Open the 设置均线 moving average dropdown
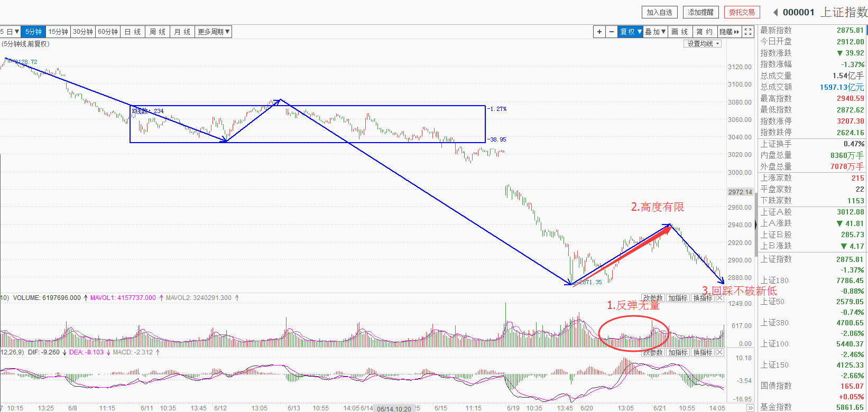Viewport: 868px width, 412px height. (703, 44)
